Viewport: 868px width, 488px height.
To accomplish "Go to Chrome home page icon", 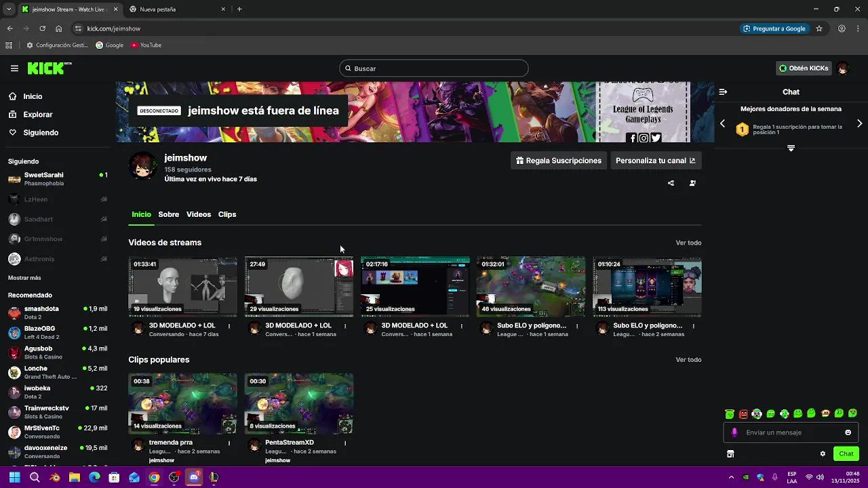I will 59,28.
